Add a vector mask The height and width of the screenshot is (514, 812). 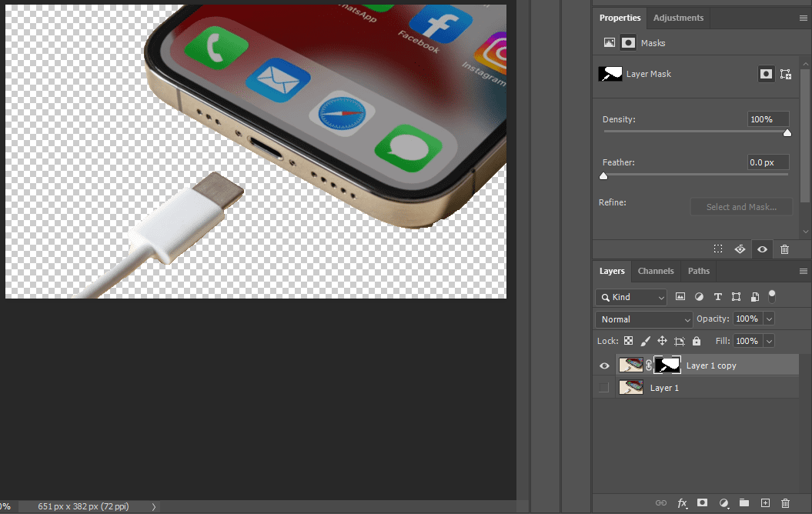pyautogui.click(x=786, y=74)
